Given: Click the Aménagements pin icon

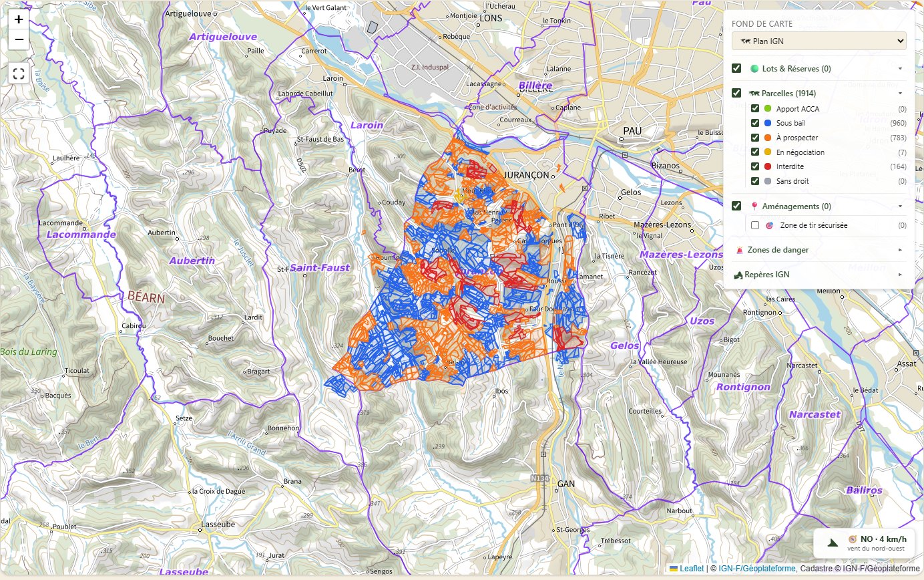Looking at the screenshot, I should 754,206.
